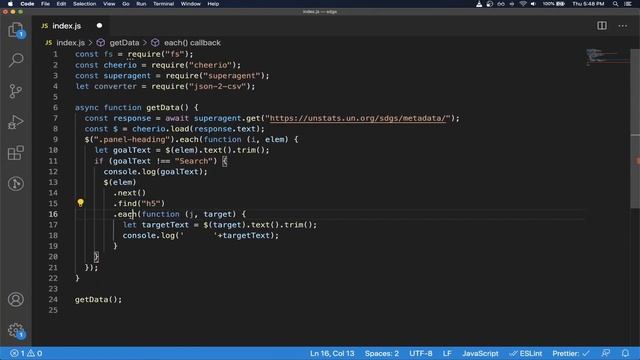Open the Accounts menu icon

pos(16,299)
